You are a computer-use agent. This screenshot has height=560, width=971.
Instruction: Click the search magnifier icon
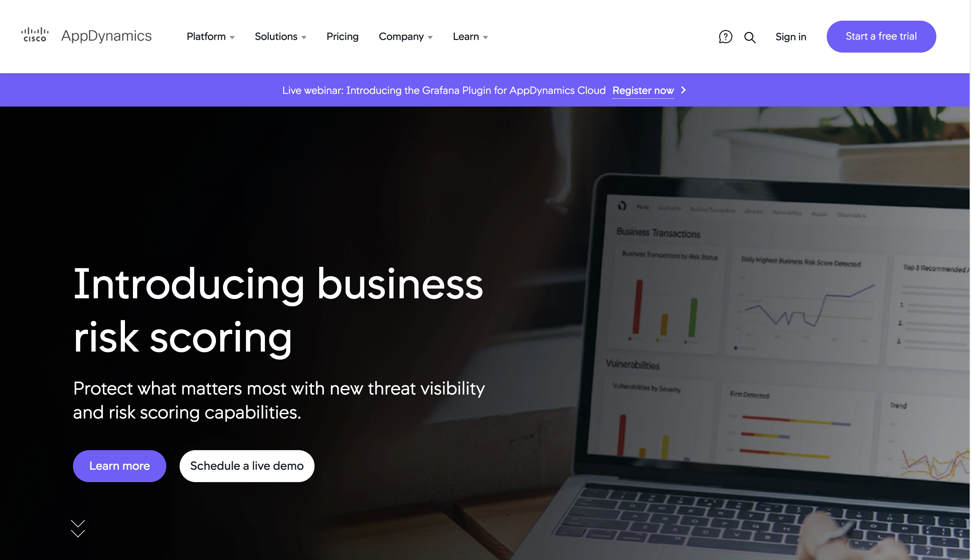pos(750,37)
